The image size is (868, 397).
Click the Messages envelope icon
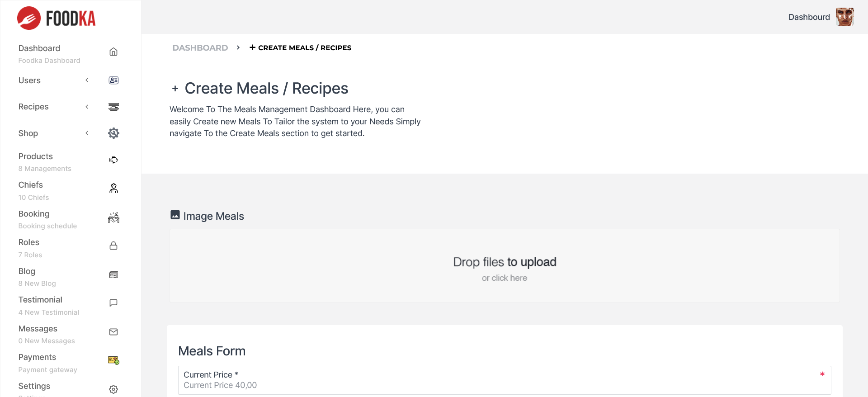pyautogui.click(x=113, y=332)
